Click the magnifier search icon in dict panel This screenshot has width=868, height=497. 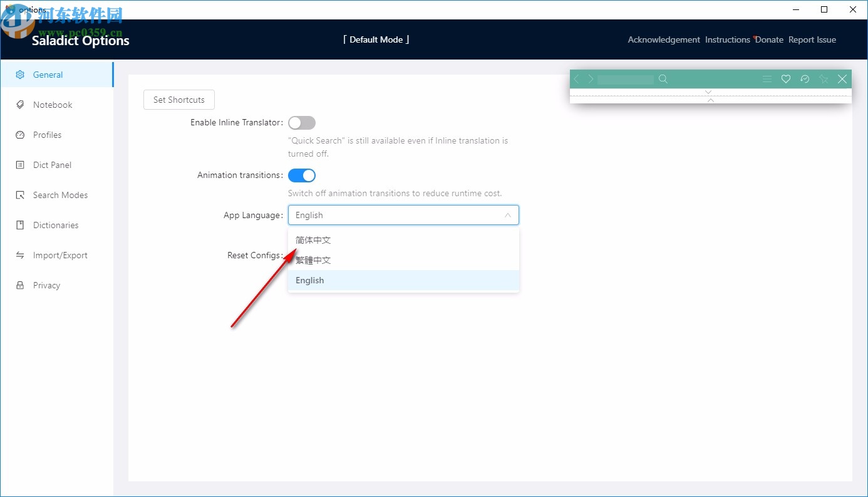coord(663,79)
